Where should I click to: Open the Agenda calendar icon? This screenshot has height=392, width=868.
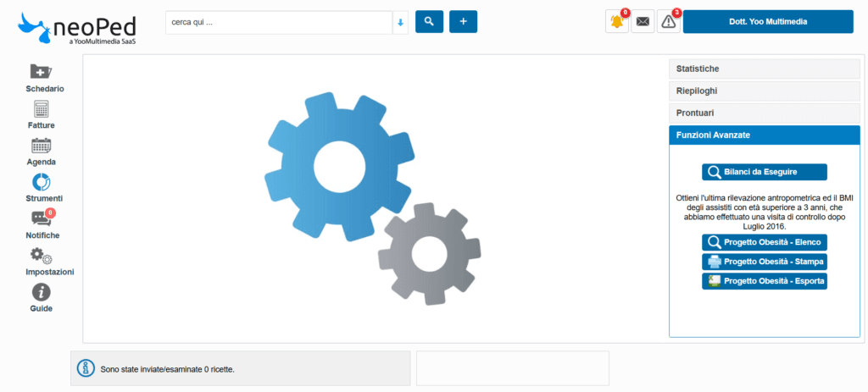coord(41,146)
